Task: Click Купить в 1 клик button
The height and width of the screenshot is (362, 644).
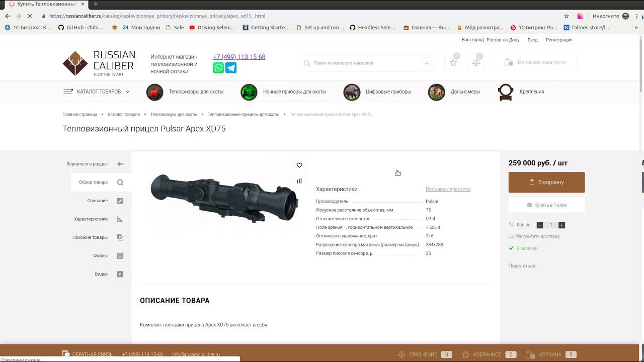Action: click(546, 205)
